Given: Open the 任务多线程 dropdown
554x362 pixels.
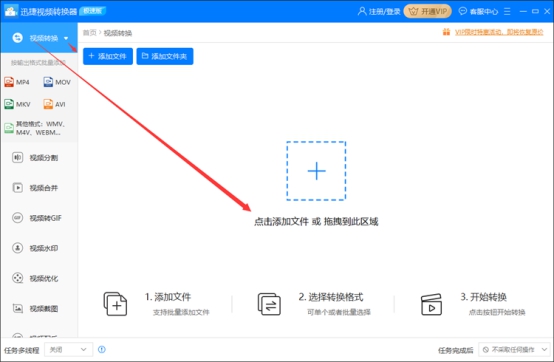Looking at the screenshot, I should 69,350.
